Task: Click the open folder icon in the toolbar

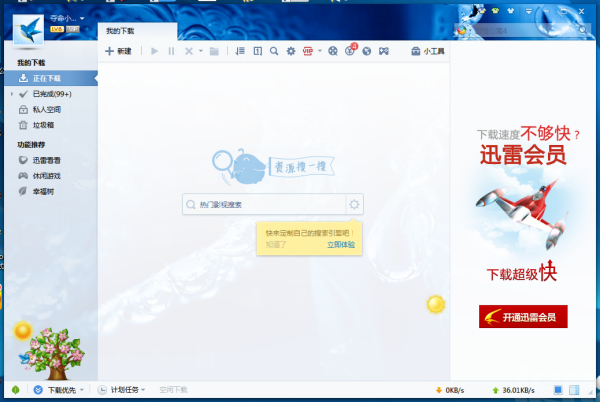Action: [x=214, y=51]
